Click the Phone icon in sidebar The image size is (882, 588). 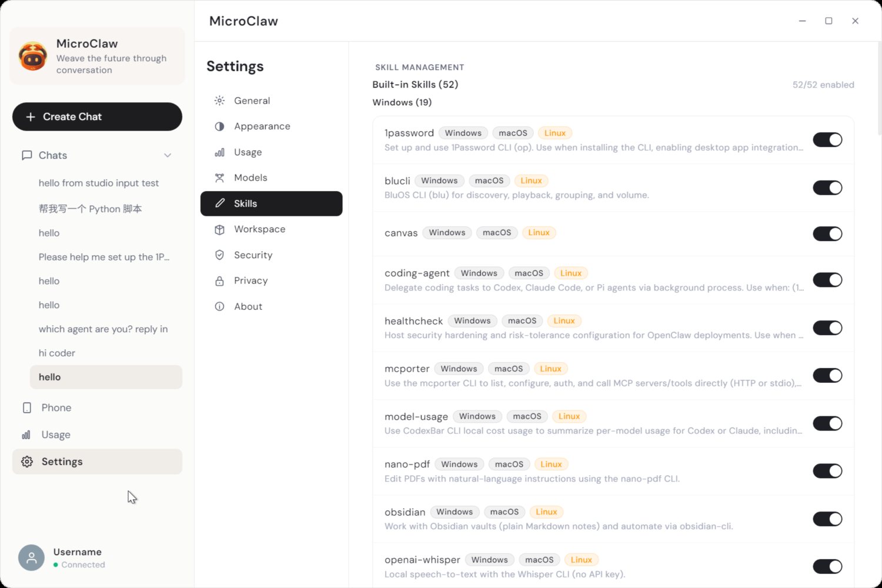tap(26, 407)
